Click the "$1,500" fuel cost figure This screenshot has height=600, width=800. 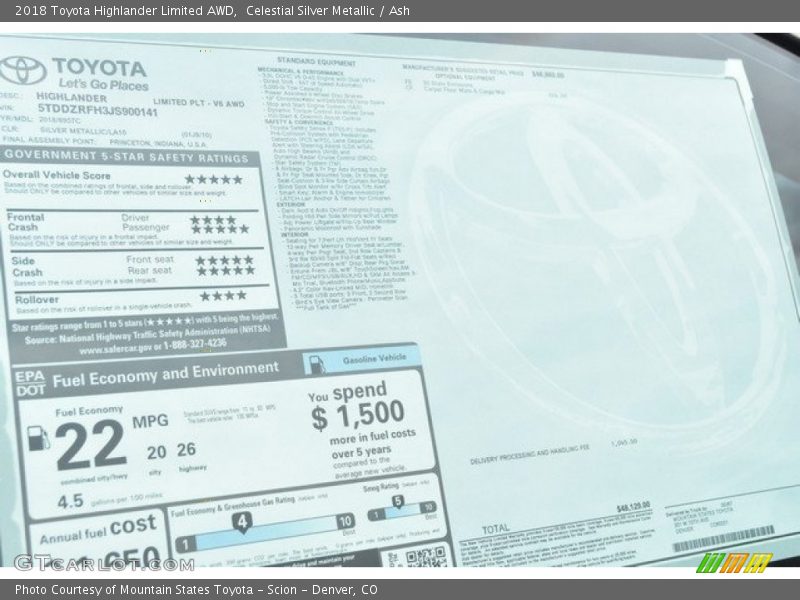pyautogui.click(x=358, y=415)
